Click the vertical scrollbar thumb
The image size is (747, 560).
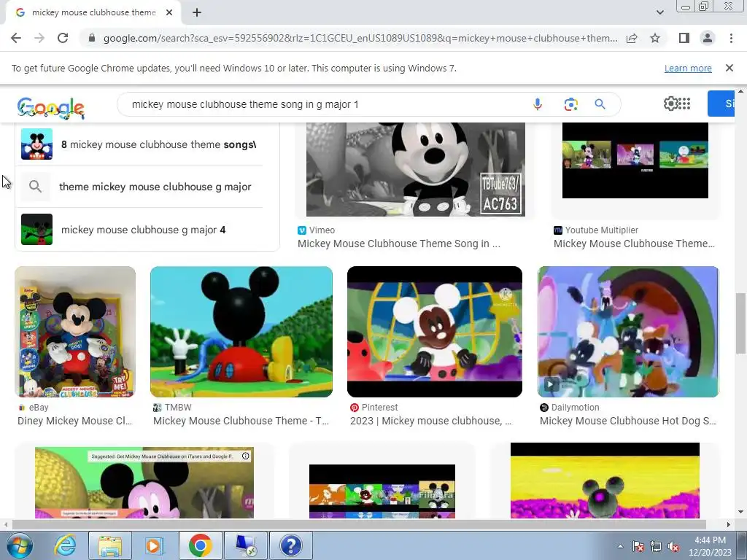pos(740,324)
